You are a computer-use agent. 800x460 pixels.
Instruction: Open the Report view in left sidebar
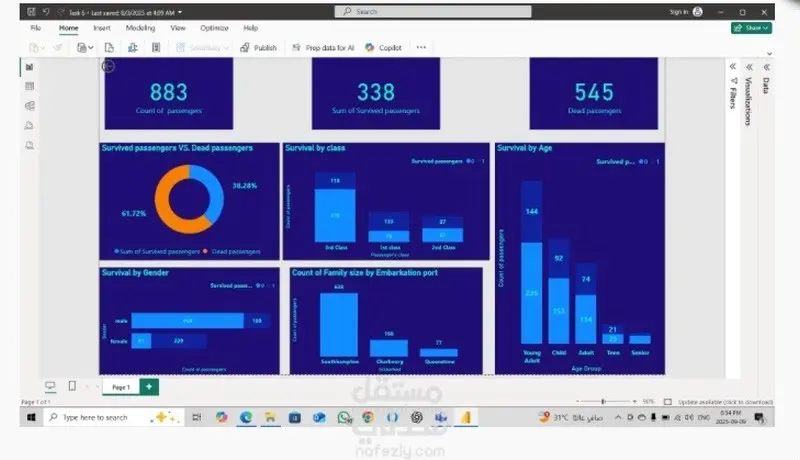click(x=30, y=67)
